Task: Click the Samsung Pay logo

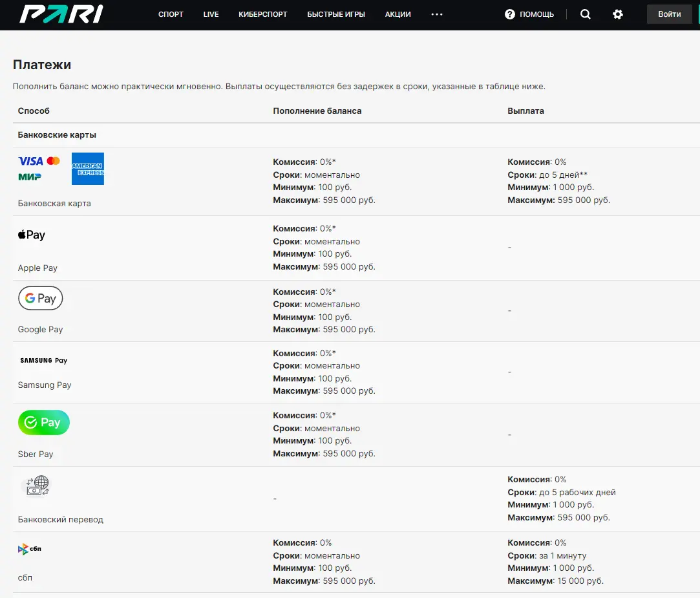Action: [44, 361]
